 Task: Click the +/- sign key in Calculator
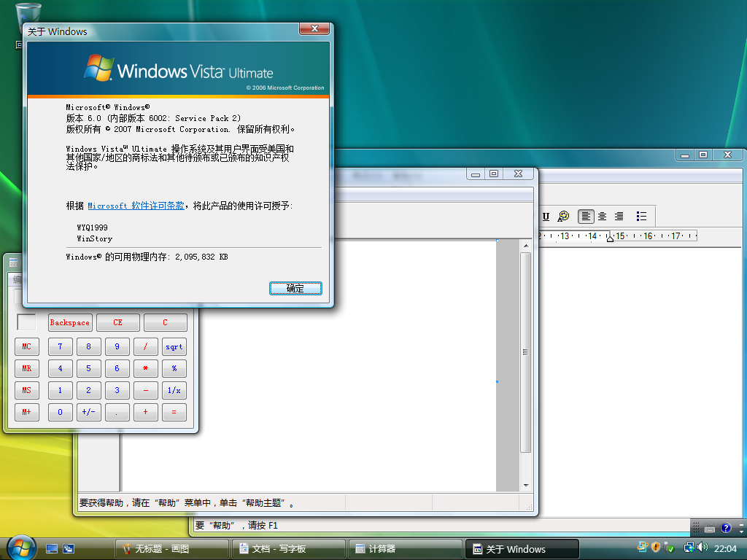pos(88,413)
